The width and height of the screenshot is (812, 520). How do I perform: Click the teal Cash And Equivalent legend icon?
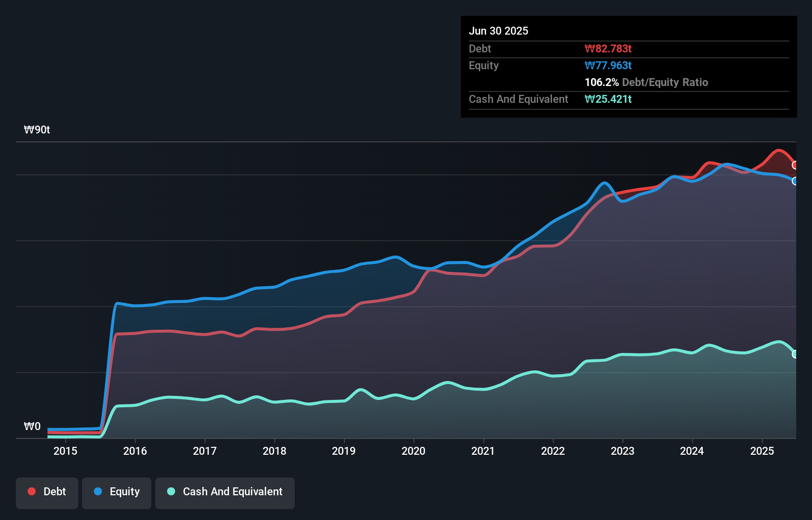(170, 491)
